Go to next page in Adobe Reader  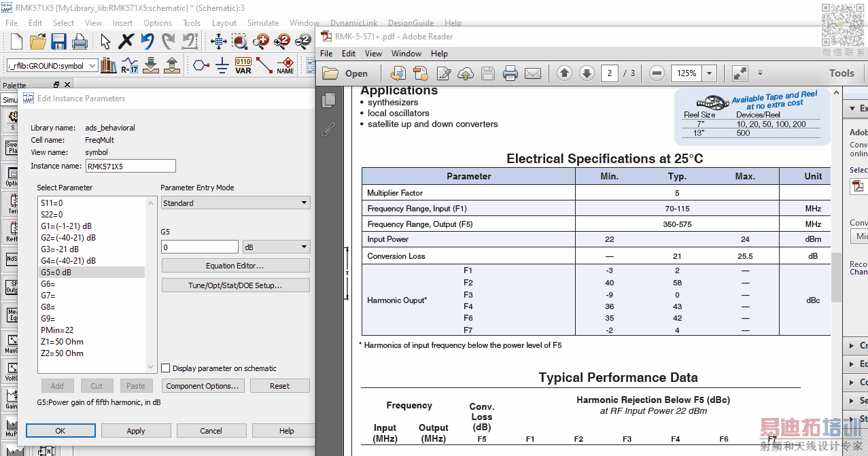[587, 73]
